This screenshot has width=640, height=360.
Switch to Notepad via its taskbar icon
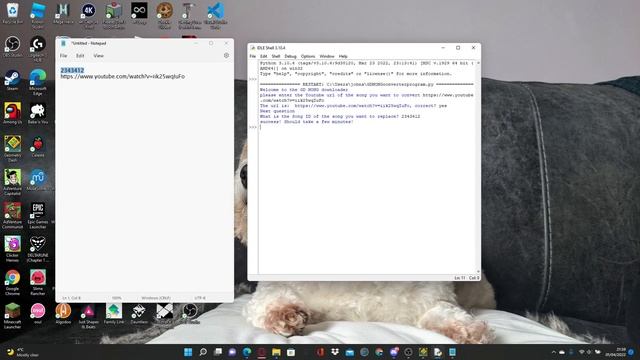coord(452,352)
